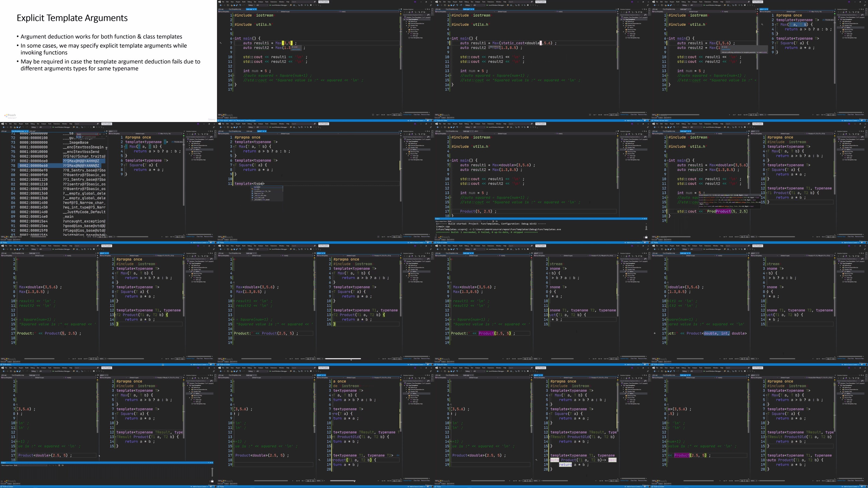Switch to Error List tab below build output
This screenshot has width=868, height=488.
437,239
